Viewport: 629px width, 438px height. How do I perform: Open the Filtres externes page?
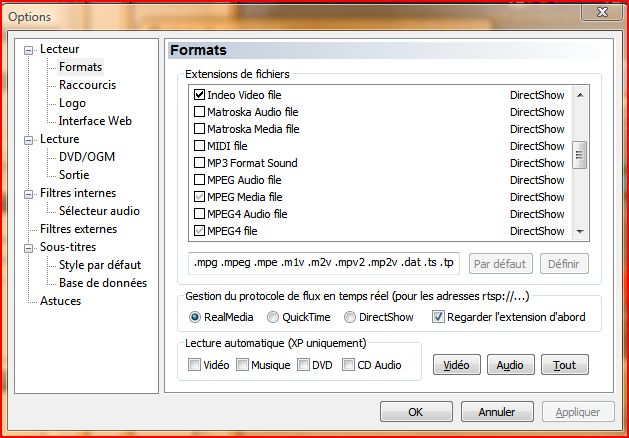pos(78,229)
